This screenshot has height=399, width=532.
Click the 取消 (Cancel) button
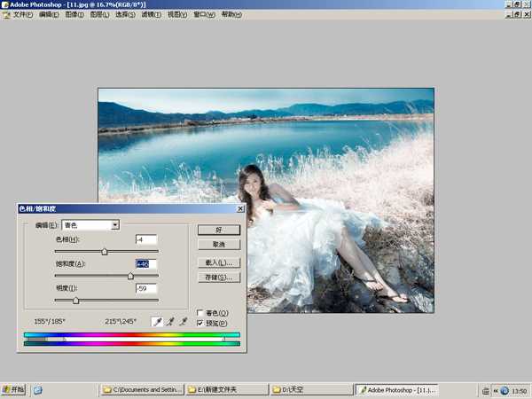coord(219,244)
